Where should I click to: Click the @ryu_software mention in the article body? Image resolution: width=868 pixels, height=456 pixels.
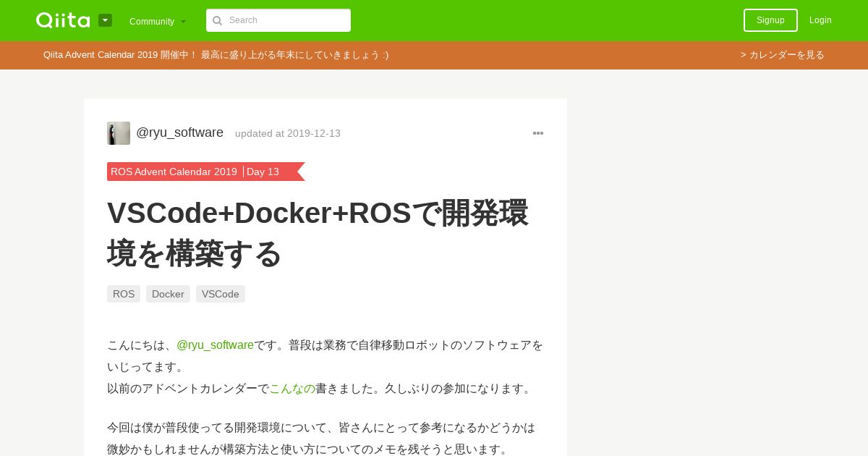point(215,345)
